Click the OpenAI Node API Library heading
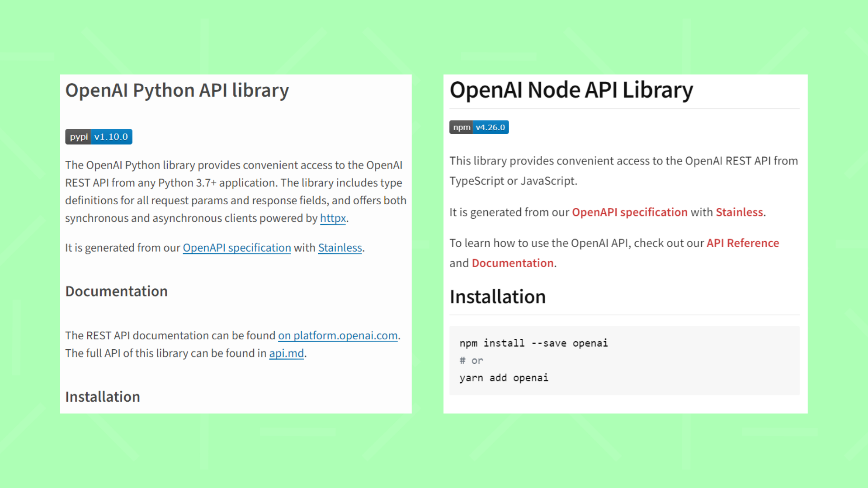868x488 pixels. pyautogui.click(x=571, y=90)
